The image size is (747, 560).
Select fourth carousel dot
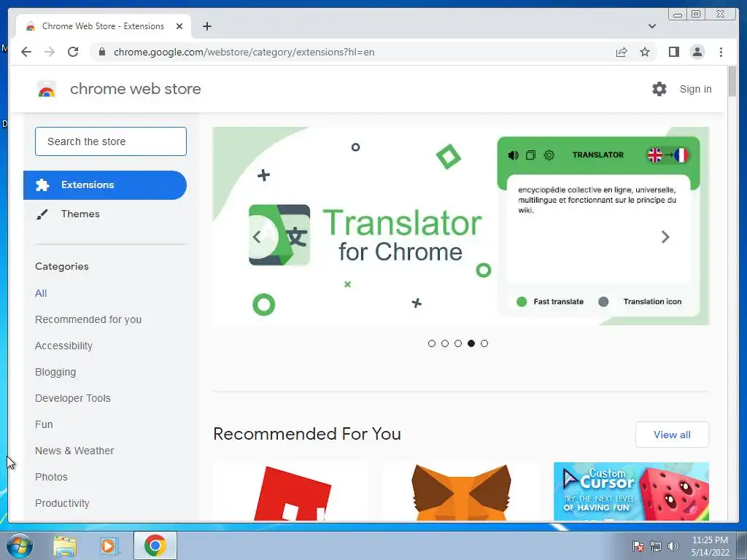[x=471, y=343]
